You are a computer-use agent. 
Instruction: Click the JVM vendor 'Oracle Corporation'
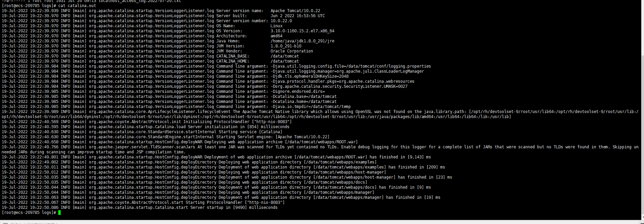point(292,51)
